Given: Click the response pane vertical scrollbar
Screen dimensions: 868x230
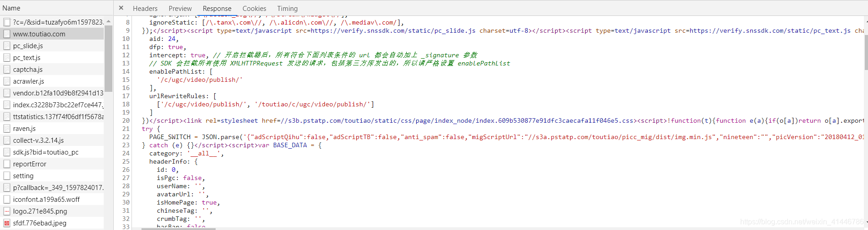Looking at the screenshot, I should (866, 52).
